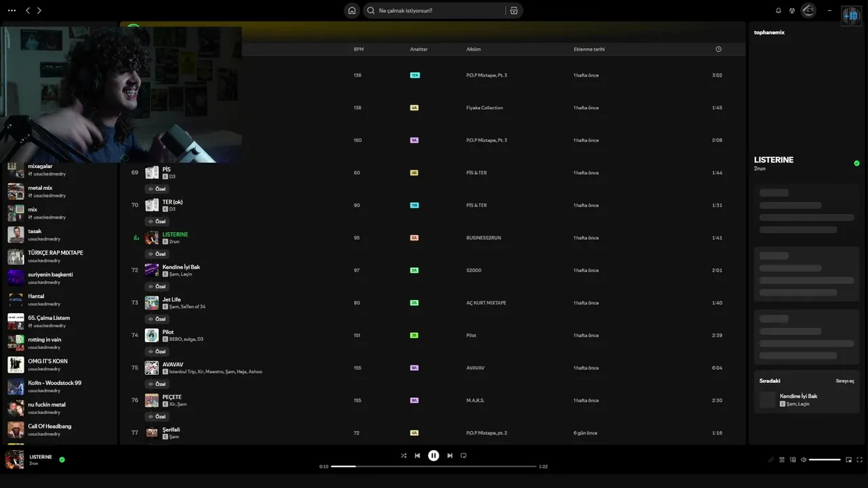Seek using the playback progress bar
The height and width of the screenshot is (488, 868).
point(434,466)
